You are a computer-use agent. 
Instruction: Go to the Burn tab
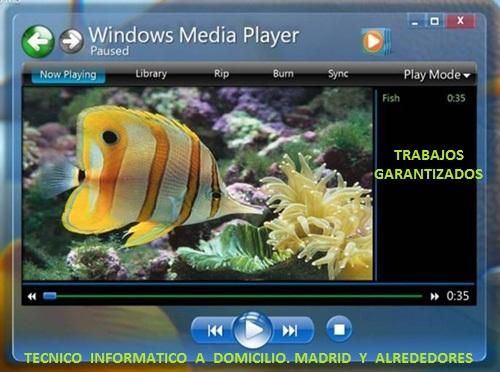pos(283,74)
